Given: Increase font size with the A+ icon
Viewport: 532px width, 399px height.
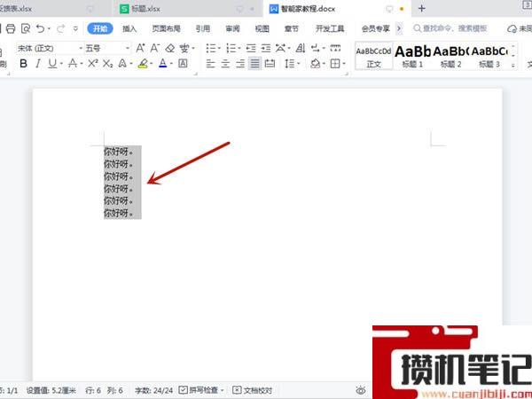Looking at the screenshot, I should point(140,48).
